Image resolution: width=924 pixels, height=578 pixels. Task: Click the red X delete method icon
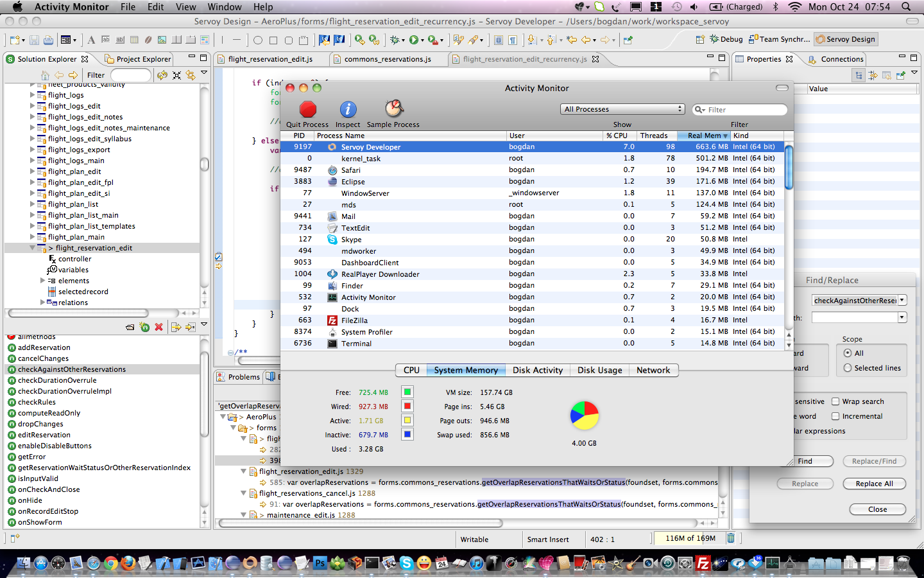pyautogui.click(x=159, y=327)
